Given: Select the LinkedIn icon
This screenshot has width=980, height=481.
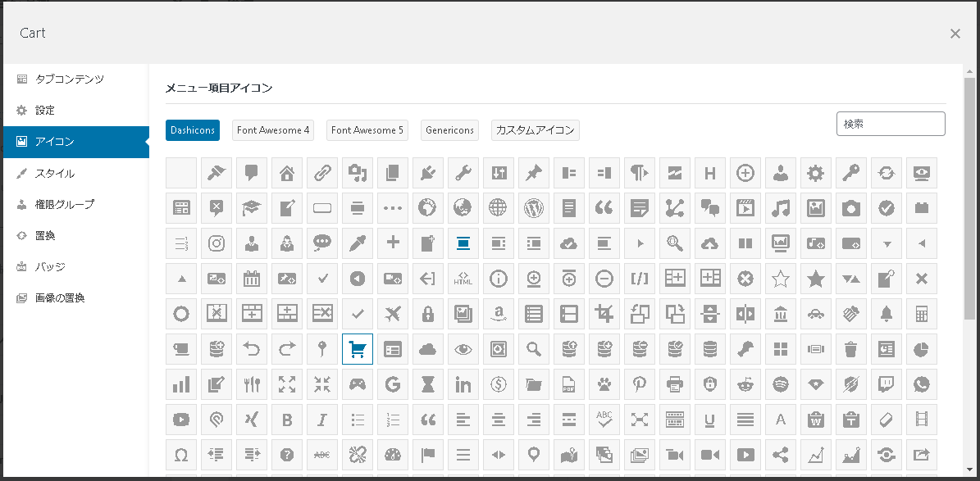Looking at the screenshot, I should pyautogui.click(x=463, y=385).
